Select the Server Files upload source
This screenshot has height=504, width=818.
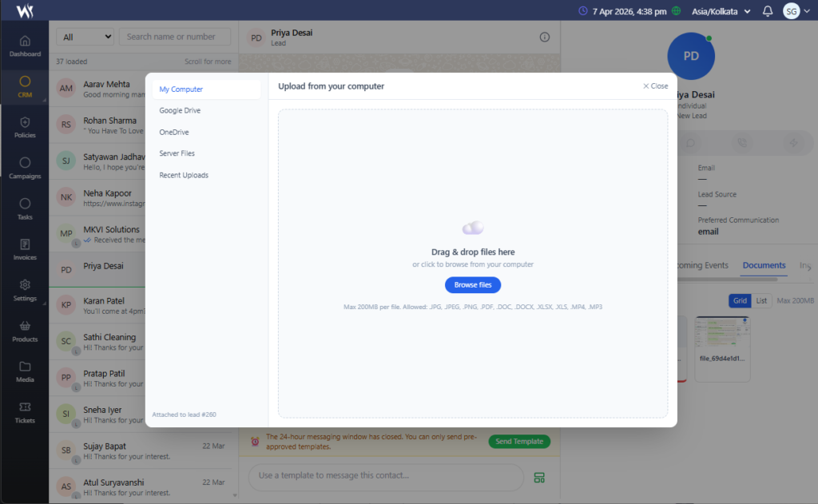point(177,153)
